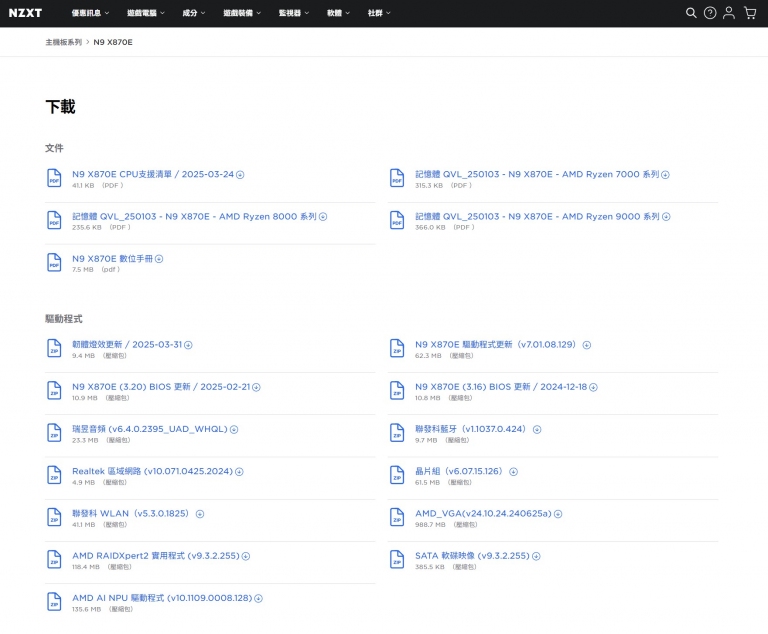768x634 pixels.
Task: Click download arrow beside (3.16) BIOS 更新
Action: pos(593,387)
